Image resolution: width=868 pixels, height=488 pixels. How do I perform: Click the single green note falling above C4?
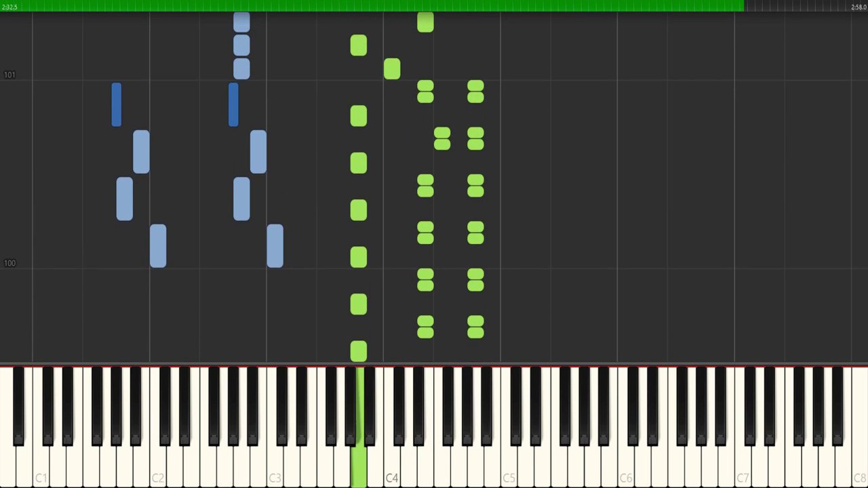click(x=392, y=69)
